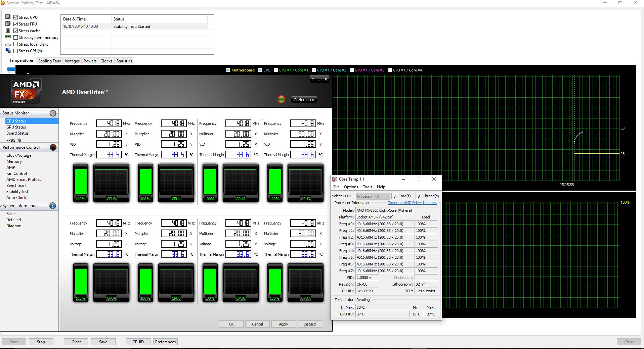The height and width of the screenshot is (349, 644).
Task: Switch to the Cooling Fans tab
Action: tap(49, 61)
